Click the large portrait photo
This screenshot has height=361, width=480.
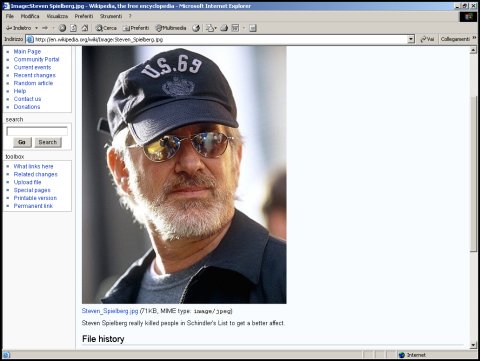click(184, 175)
